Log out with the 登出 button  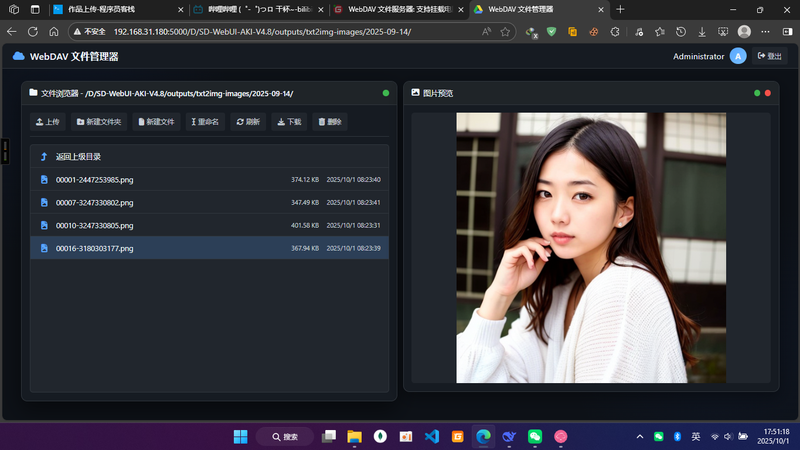click(769, 56)
